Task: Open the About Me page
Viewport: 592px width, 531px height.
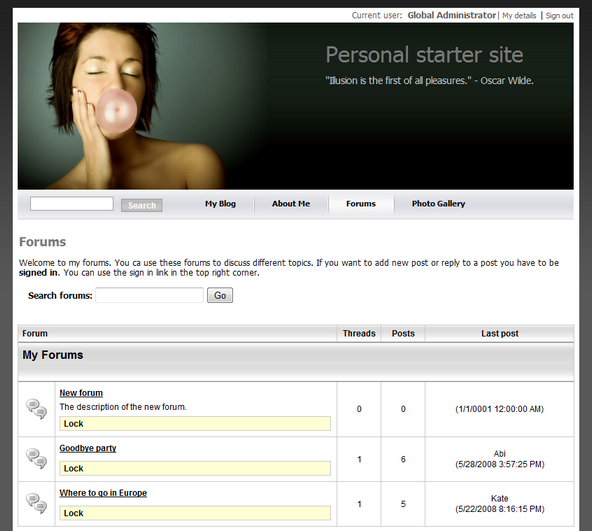Action: (x=291, y=204)
